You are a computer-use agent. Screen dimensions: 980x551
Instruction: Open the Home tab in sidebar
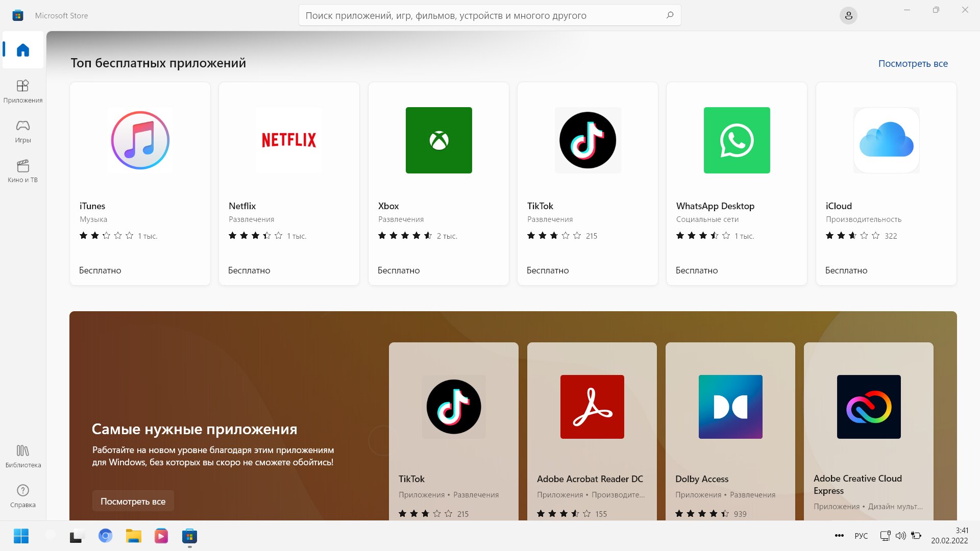point(23,50)
